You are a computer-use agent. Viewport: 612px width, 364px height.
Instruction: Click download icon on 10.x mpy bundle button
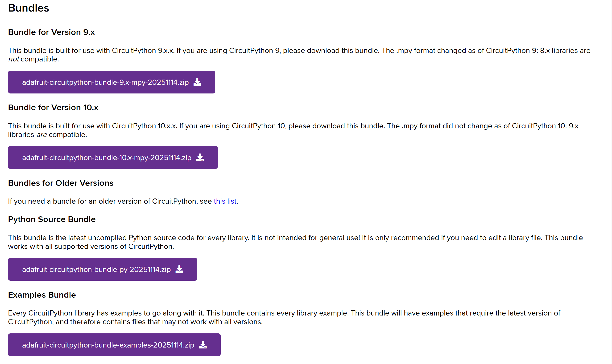pyautogui.click(x=200, y=158)
